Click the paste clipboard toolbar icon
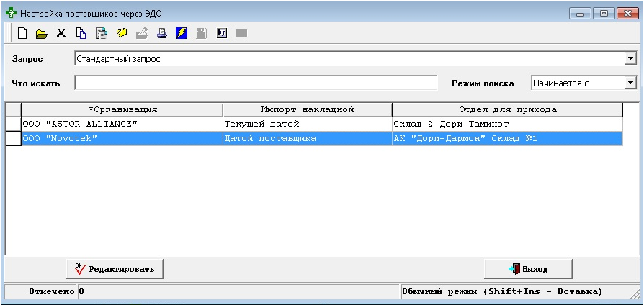This screenshot has height=305, width=644. pyautogui.click(x=102, y=33)
